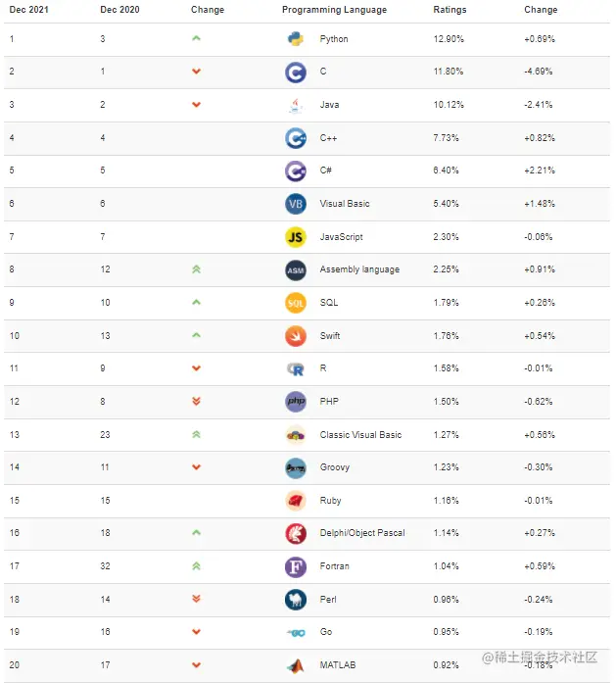Click the SQL orange database icon

click(x=296, y=303)
